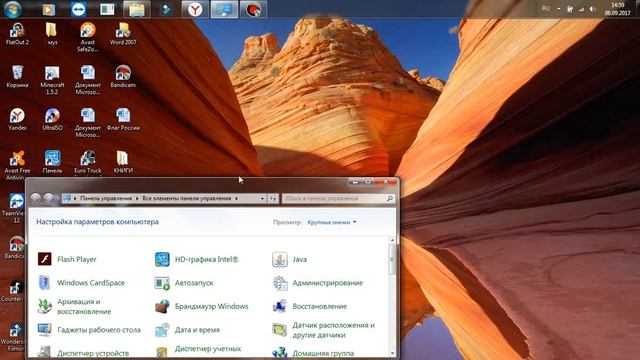Select the UltraISO desktop icon

52,120
